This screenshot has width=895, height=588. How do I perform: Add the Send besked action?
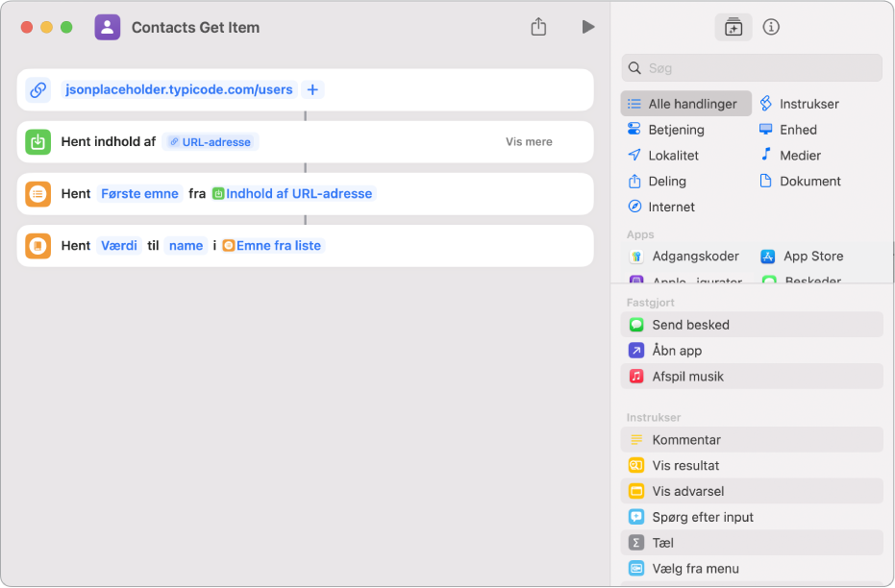point(751,325)
